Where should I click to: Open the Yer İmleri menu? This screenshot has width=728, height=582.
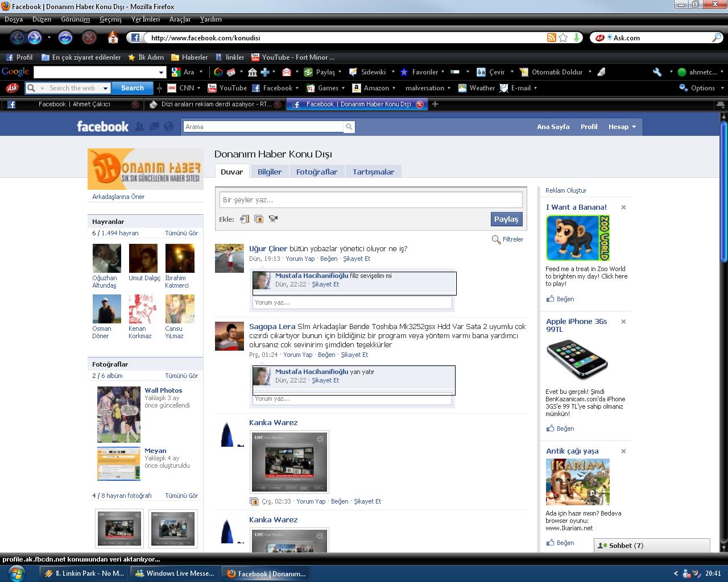(x=146, y=19)
